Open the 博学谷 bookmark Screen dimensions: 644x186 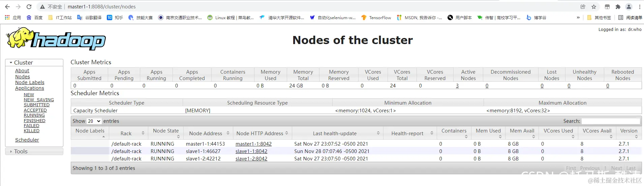(x=536, y=17)
